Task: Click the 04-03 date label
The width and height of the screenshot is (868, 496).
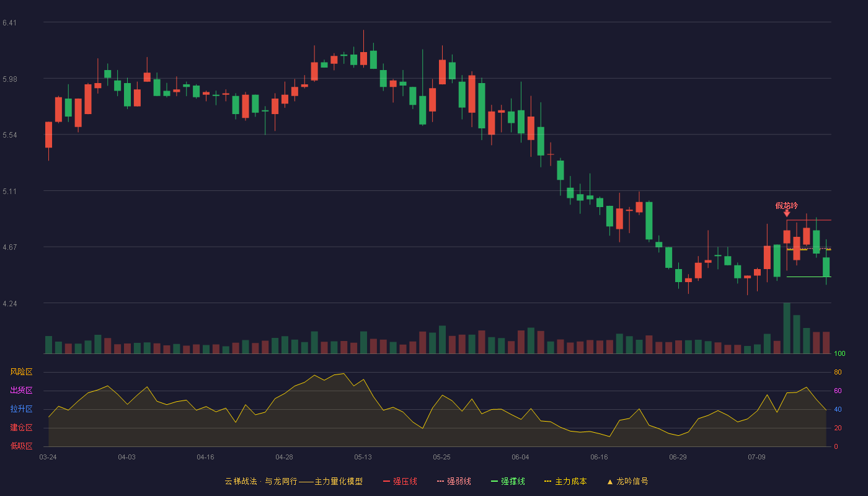Action: 126,457
